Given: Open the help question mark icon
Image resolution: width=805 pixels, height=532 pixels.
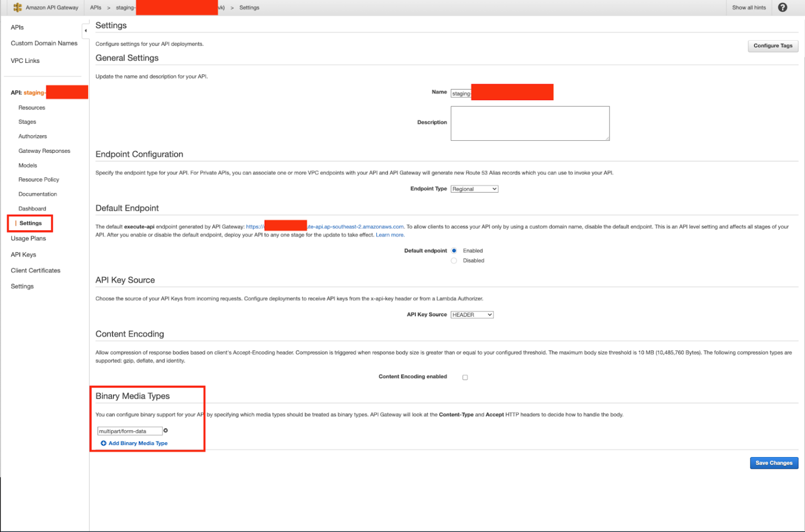Looking at the screenshot, I should click(x=782, y=7).
